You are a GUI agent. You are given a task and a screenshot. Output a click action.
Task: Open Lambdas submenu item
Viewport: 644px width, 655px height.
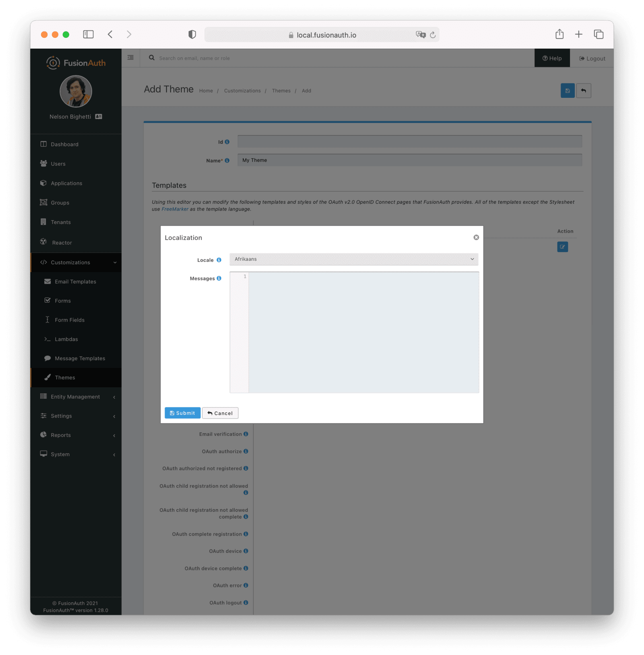pos(76,339)
